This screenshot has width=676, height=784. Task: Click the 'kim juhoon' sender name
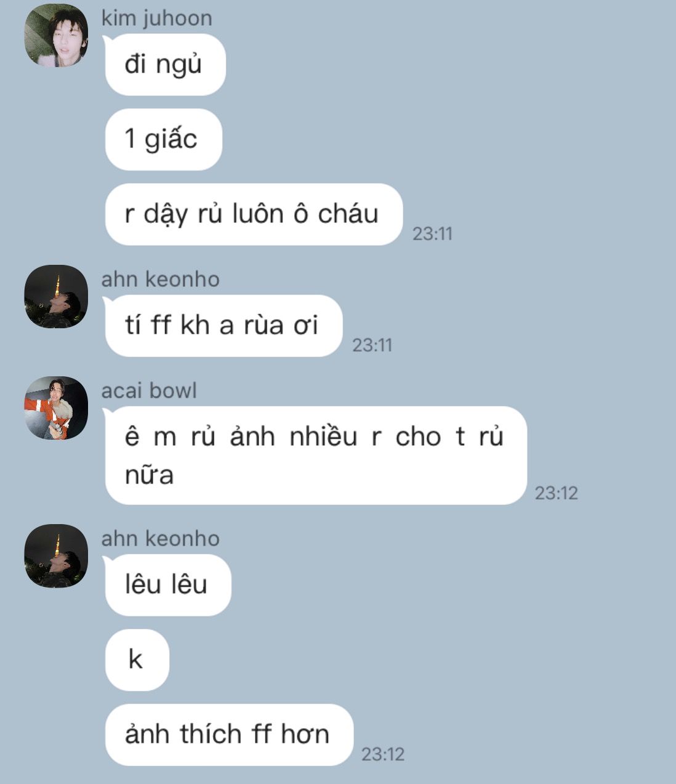coord(156,18)
